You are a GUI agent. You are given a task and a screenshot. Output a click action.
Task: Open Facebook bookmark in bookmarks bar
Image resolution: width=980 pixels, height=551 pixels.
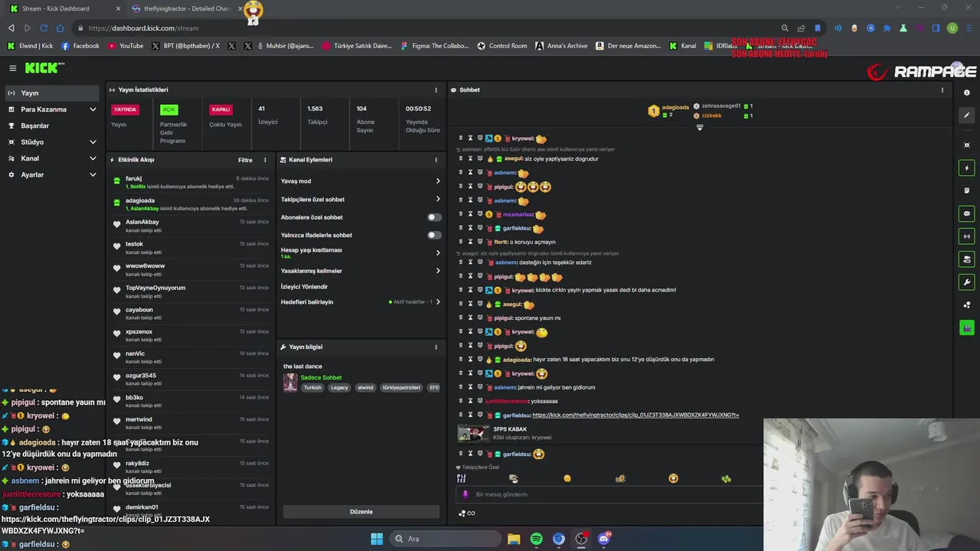pyautogui.click(x=80, y=46)
